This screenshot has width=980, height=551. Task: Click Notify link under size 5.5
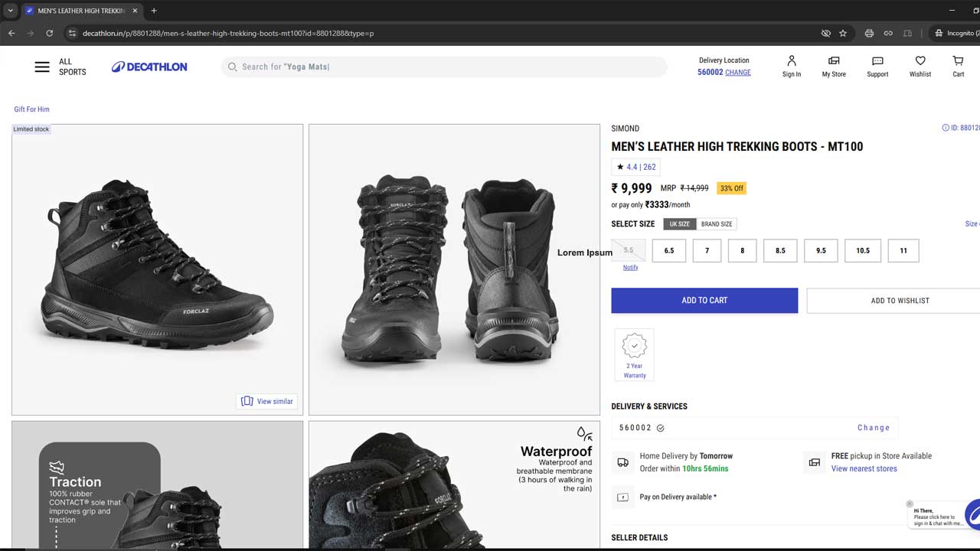630,267
